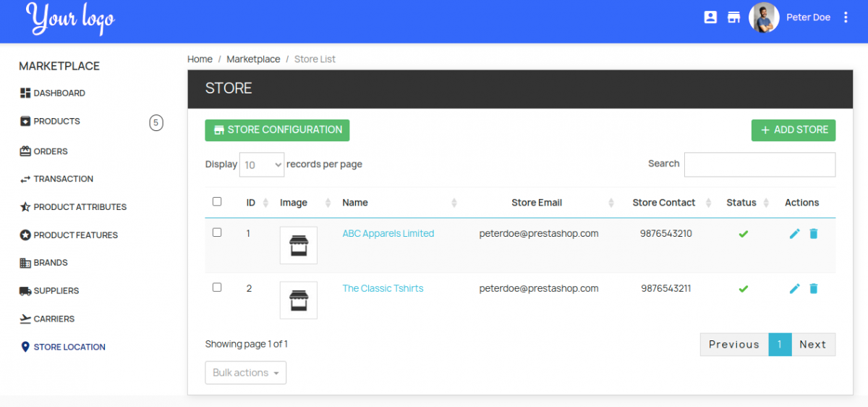Delete The Classic Tshirts with trash icon
Screen dimensions: 868x407
click(x=813, y=289)
